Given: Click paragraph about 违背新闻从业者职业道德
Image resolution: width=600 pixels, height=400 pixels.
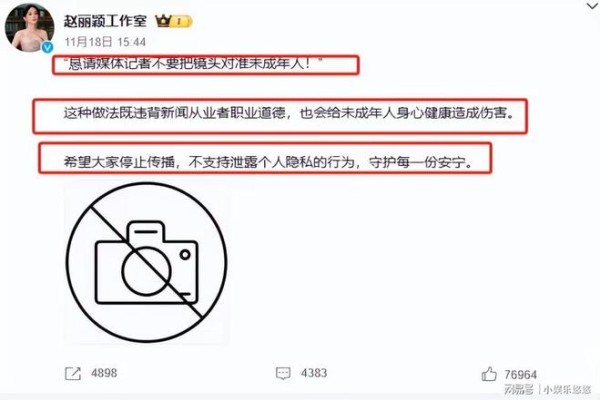Looking at the screenshot, I should [x=289, y=113].
